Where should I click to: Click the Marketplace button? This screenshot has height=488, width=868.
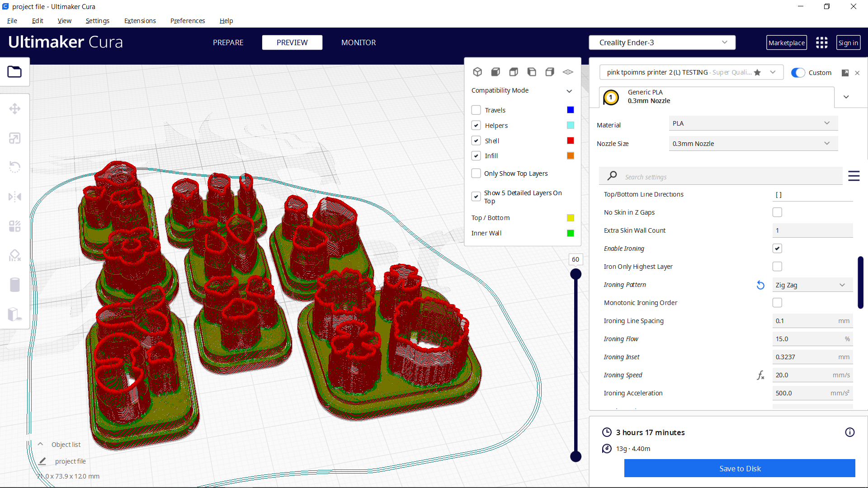786,42
